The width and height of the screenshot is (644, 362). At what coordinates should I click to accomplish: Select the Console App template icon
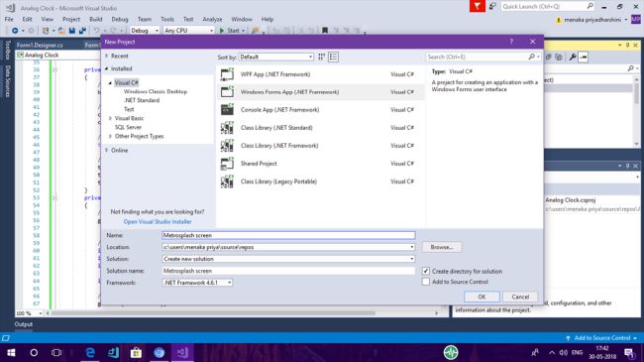tap(227, 110)
